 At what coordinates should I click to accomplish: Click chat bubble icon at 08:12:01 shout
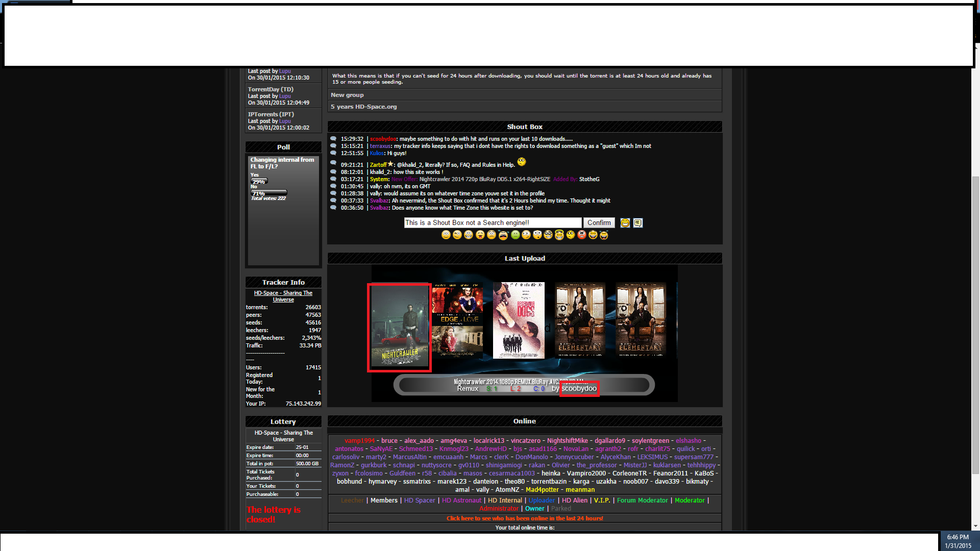coord(333,172)
